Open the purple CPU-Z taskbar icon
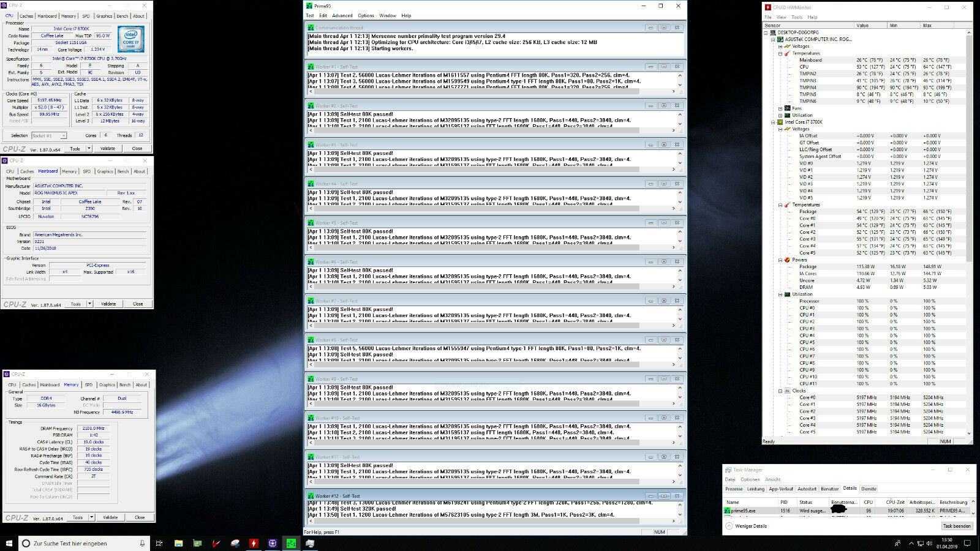This screenshot has width=980, height=551. click(273, 543)
